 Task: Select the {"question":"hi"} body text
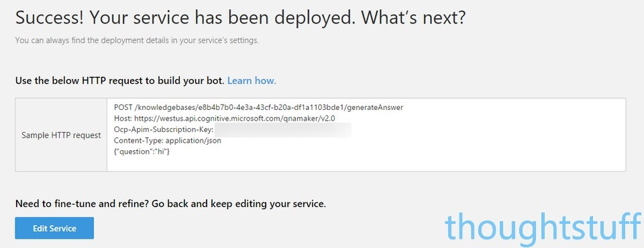tap(142, 151)
